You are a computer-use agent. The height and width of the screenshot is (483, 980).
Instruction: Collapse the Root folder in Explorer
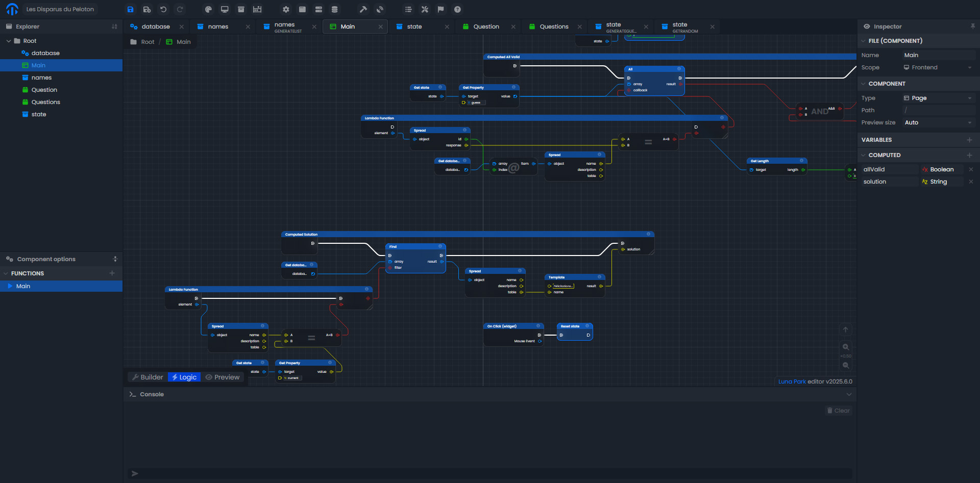[9, 41]
